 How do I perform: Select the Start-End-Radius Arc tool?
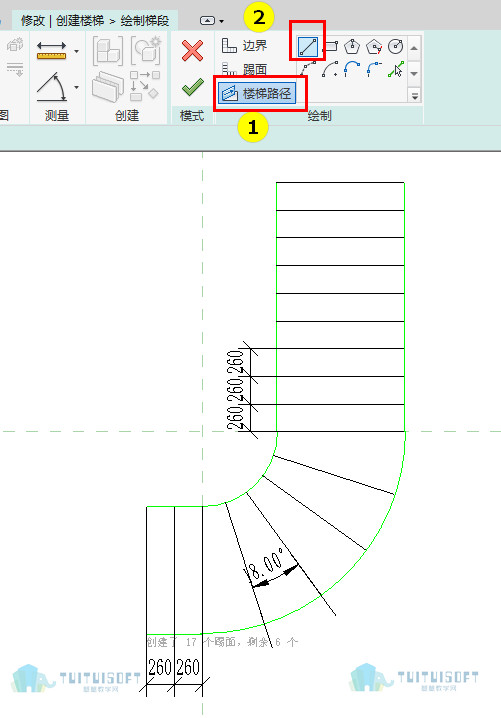pos(308,69)
